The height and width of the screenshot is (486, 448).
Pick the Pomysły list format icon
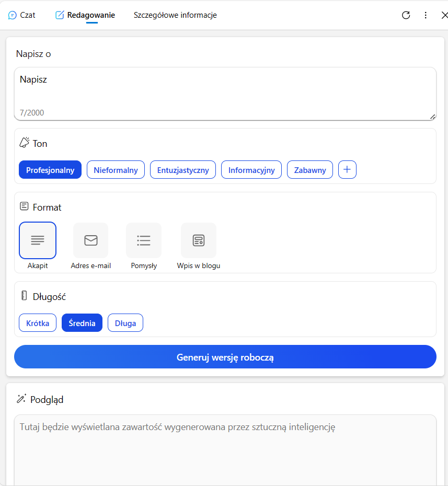pyautogui.click(x=144, y=240)
